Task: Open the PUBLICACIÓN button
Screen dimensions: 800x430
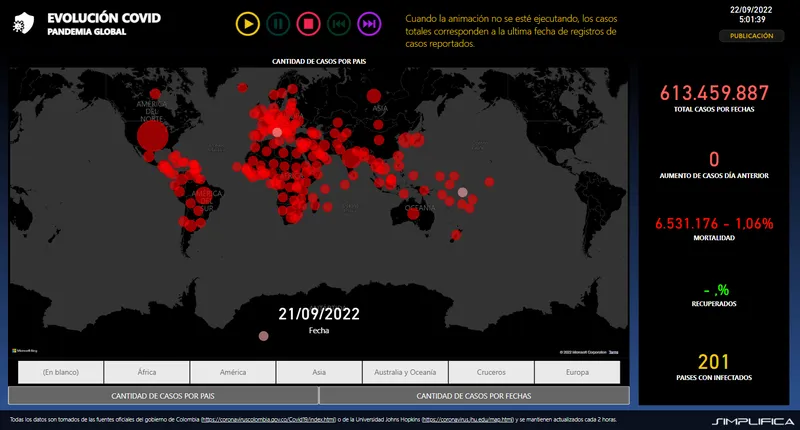Action: click(x=752, y=36)
